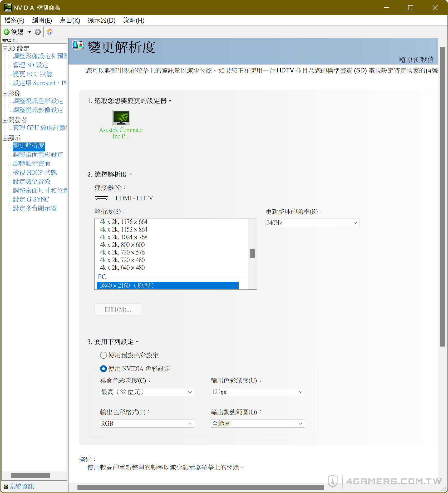Image resolution: width=448 pixels, height=493 pixels.
Task: Open the 240Hz refresh rate dropdown
Action: point(312,223)
